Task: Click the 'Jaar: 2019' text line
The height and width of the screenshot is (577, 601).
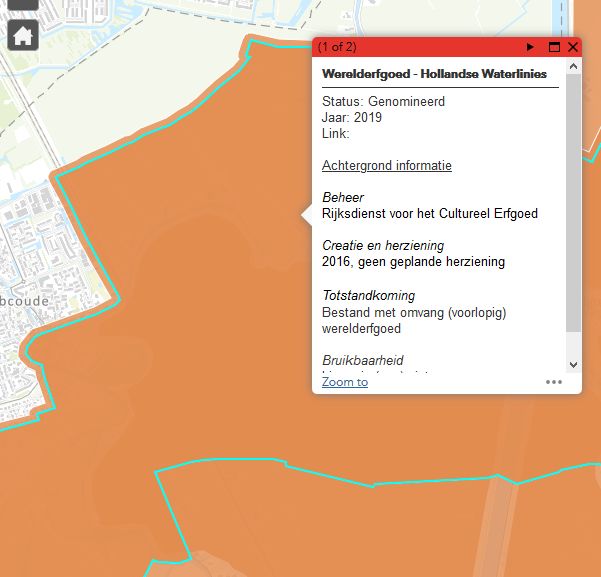Action: [352, 117]
